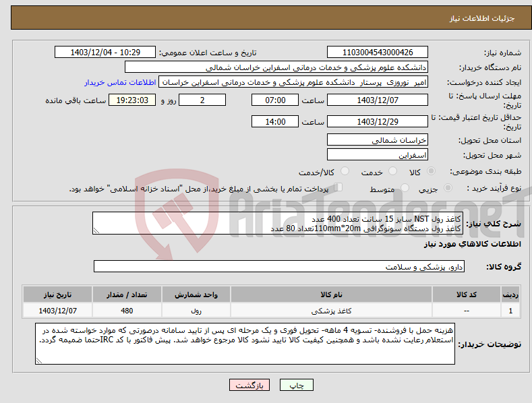Click the item code cell showing --
The width and height of the screenshot is (532, 403).
(x=467, y=311)
